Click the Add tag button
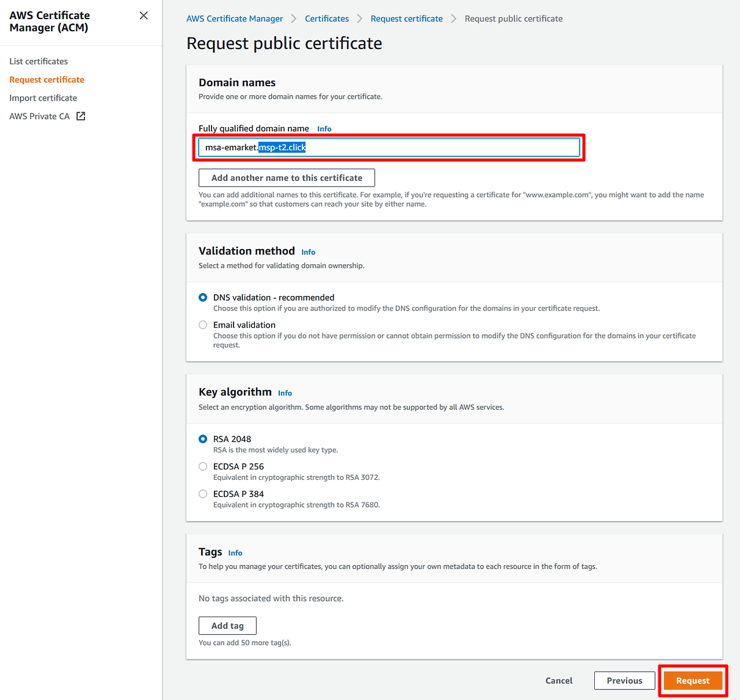740x700 pixels. pos(227,626)
